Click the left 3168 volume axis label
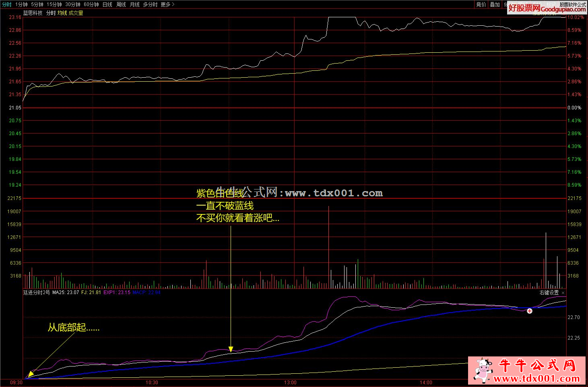Screen dimensions: 588x387 pyautogui.click(x=16, y=276)
